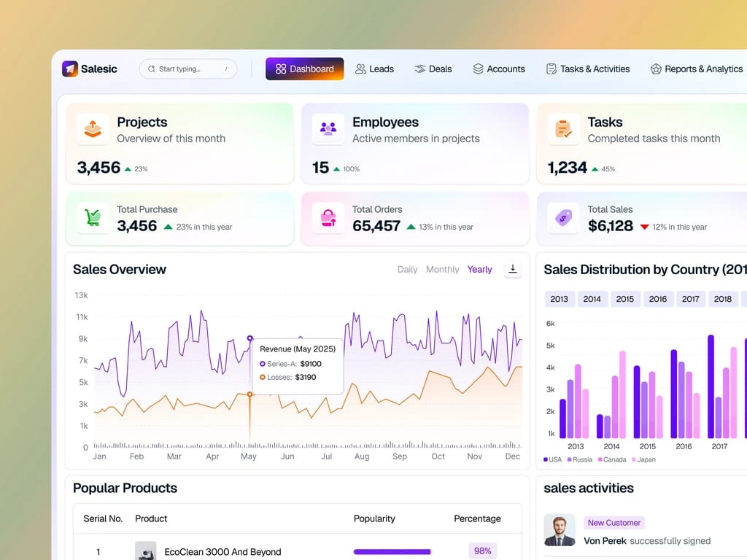Click the Total Purchase shopping cart icon
747x560 pixels.
(93, 217)
